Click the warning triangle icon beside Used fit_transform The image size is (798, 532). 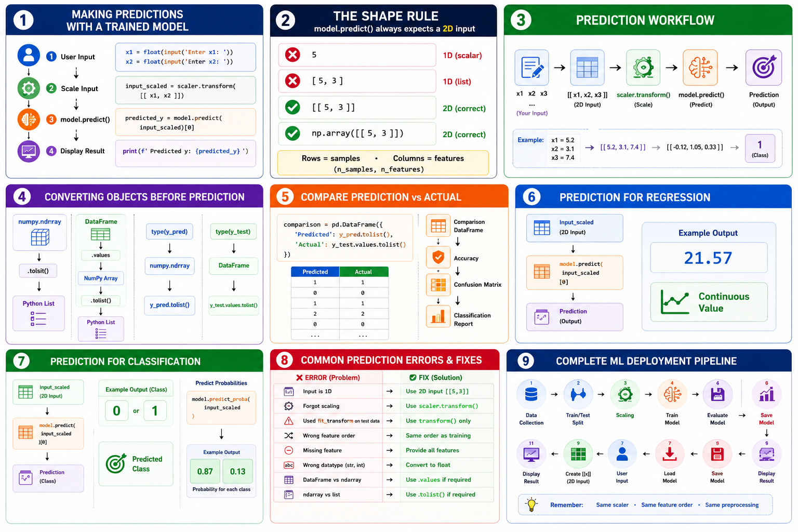pos(289,421)
